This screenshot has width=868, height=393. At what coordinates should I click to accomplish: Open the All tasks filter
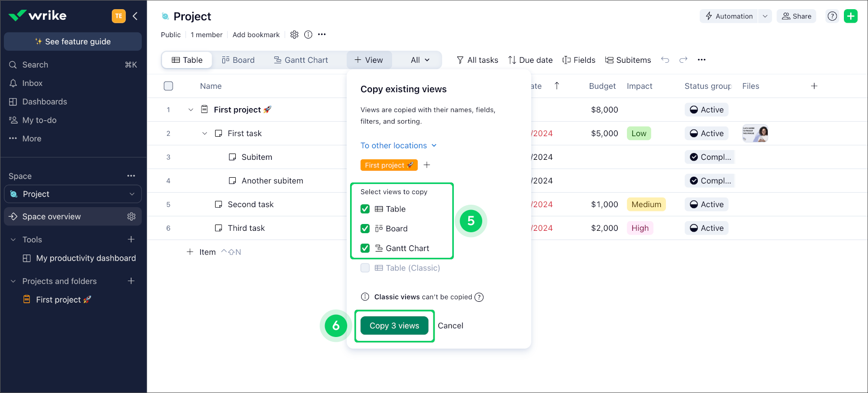tap(477, 60)
